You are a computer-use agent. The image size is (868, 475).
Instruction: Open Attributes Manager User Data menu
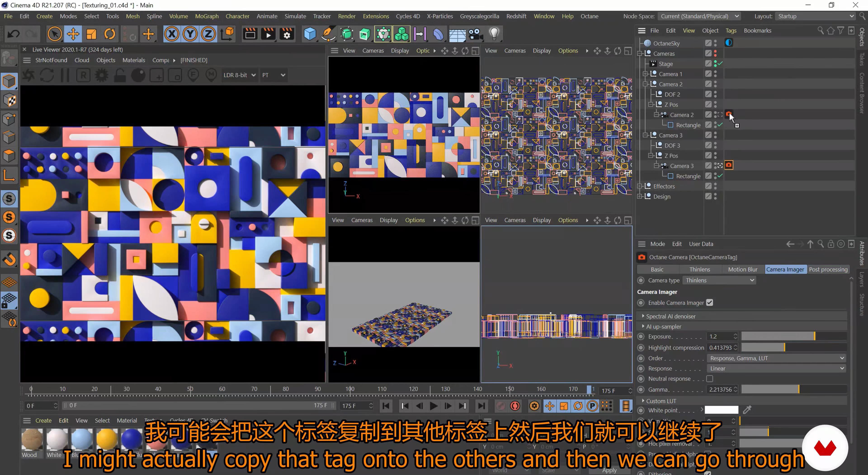point(701,244)
